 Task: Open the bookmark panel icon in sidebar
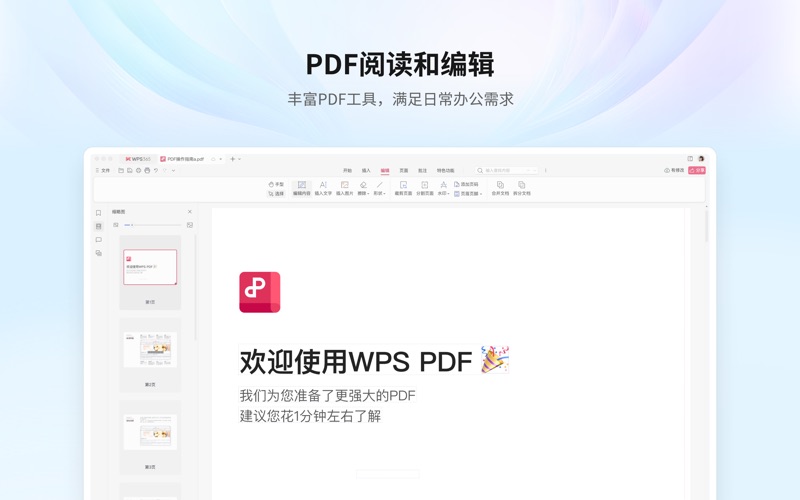point(98,213)
